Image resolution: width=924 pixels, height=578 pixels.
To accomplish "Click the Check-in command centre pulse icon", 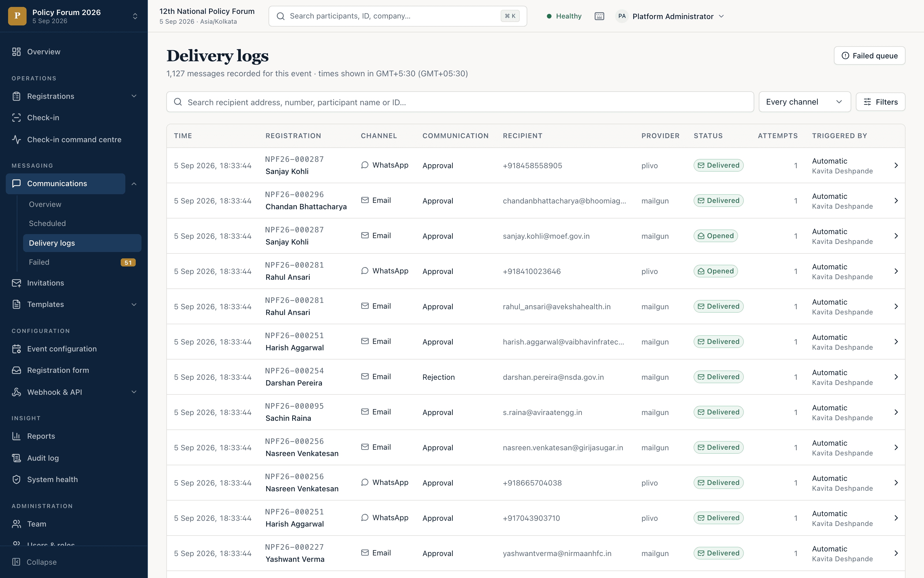I will click(x=16, y=140).
